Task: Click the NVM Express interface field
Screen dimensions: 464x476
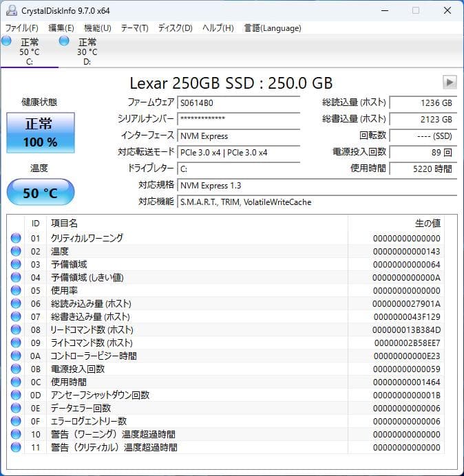Action: click(x=239, y=136)
